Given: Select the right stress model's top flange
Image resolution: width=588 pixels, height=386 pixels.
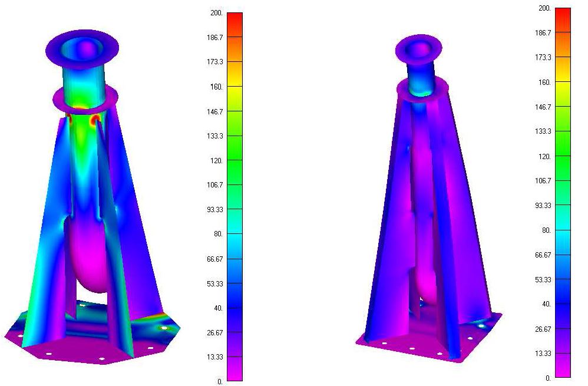Looking at the screenshot, I should coord(418,50).
